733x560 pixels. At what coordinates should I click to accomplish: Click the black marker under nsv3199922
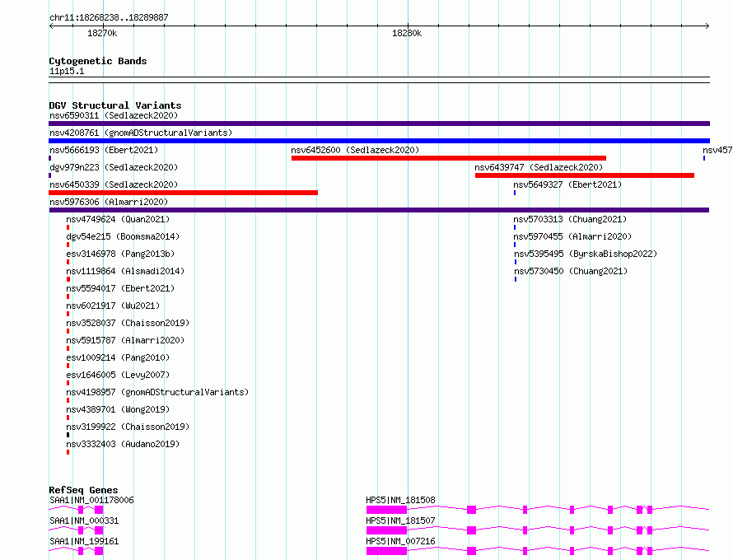pyautogui.click(x=68, y=435)
